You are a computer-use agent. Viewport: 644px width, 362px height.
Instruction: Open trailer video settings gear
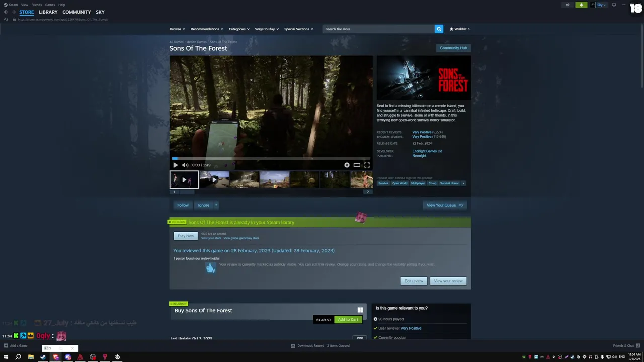click(x=347, y=165)
